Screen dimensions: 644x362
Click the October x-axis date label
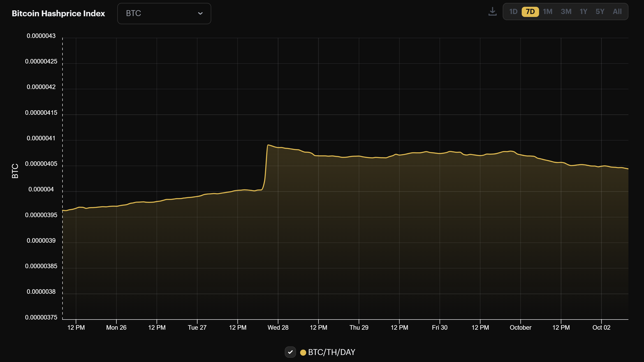[521, 327]
